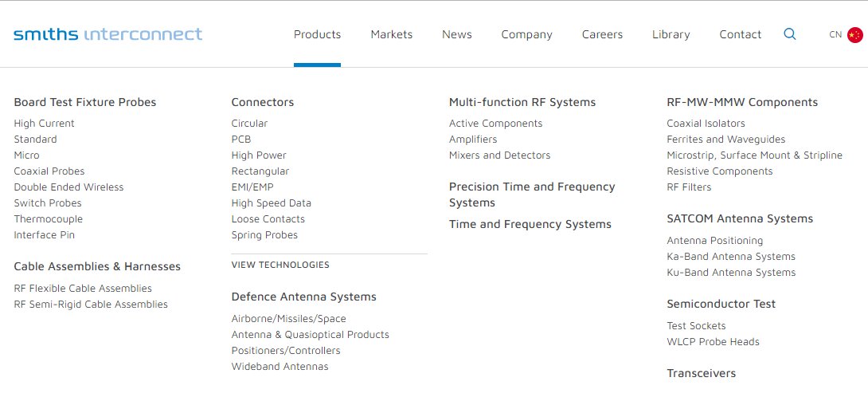Open Wideband Antennas link
Screen dimensions: 868x401
280,367
